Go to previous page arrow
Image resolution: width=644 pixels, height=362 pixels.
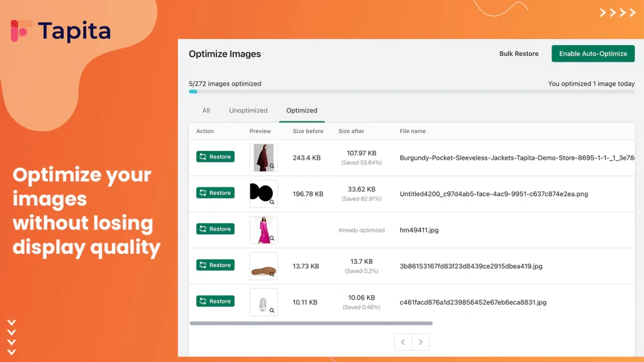(403, 342)
